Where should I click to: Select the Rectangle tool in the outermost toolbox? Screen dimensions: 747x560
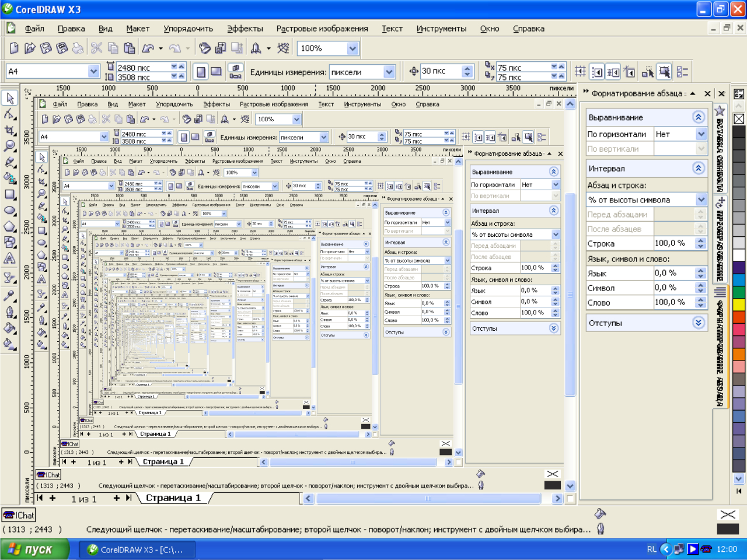click(x=10, y=194)
